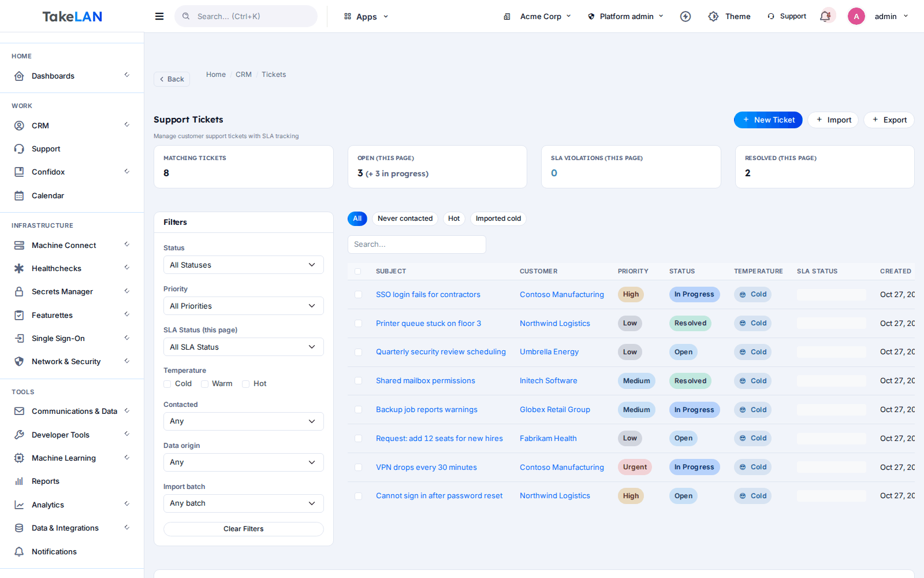Check the VPN drops every 30 minutes row
924x578 pixels.
[x=358, y=467]
